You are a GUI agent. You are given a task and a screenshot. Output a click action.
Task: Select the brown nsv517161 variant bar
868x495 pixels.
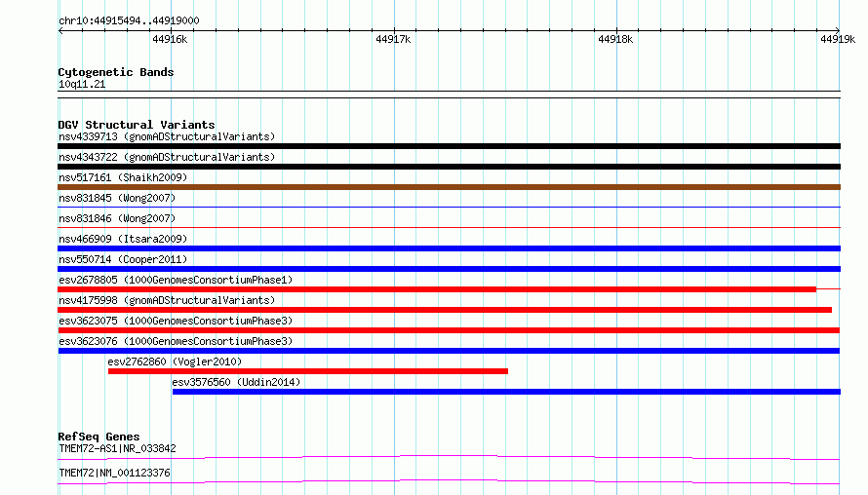pyautogui.click(x=449, y=187)
